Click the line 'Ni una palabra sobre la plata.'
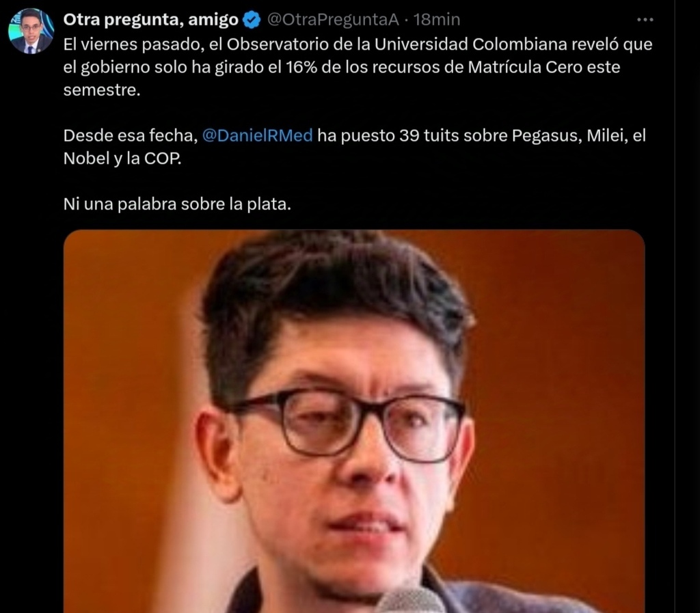 (x=177, y=204)
